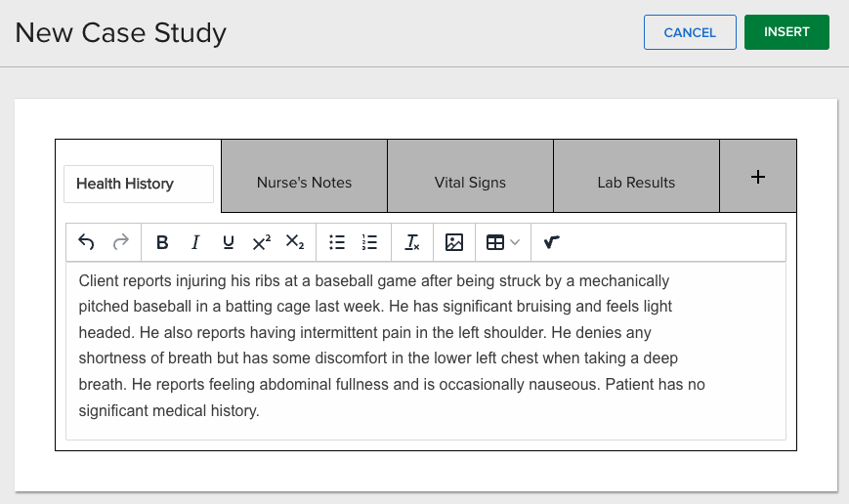
Task: Add a new tab with plus button
Action: pos(758,176)
